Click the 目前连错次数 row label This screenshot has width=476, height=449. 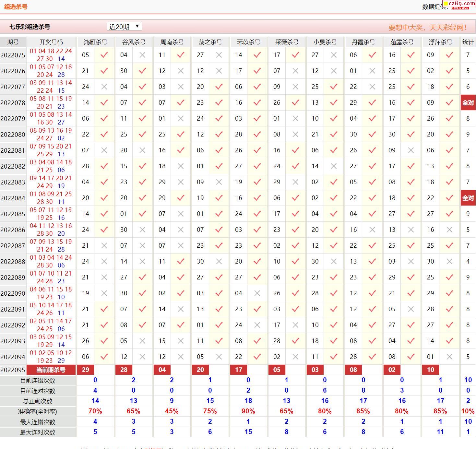pos(38,381)
